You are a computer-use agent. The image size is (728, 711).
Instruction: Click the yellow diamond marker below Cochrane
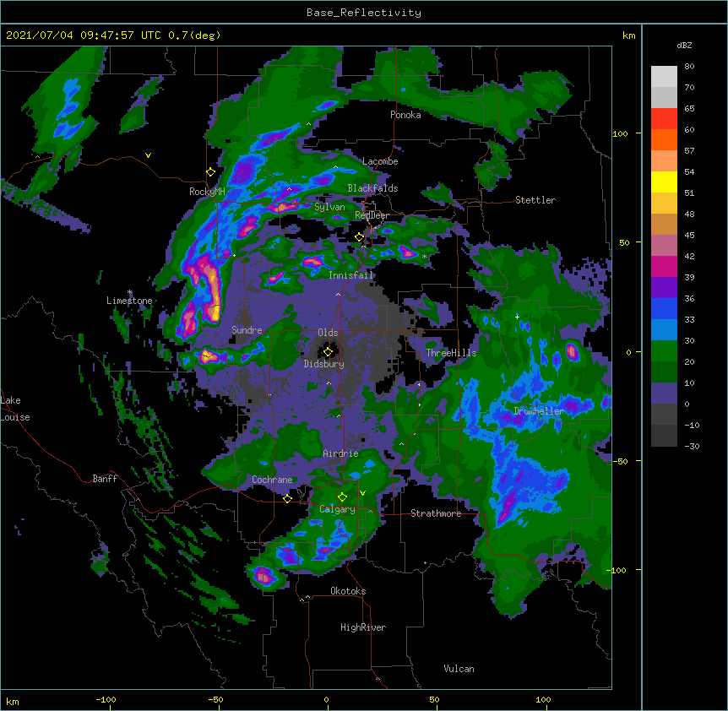point(287,499)
